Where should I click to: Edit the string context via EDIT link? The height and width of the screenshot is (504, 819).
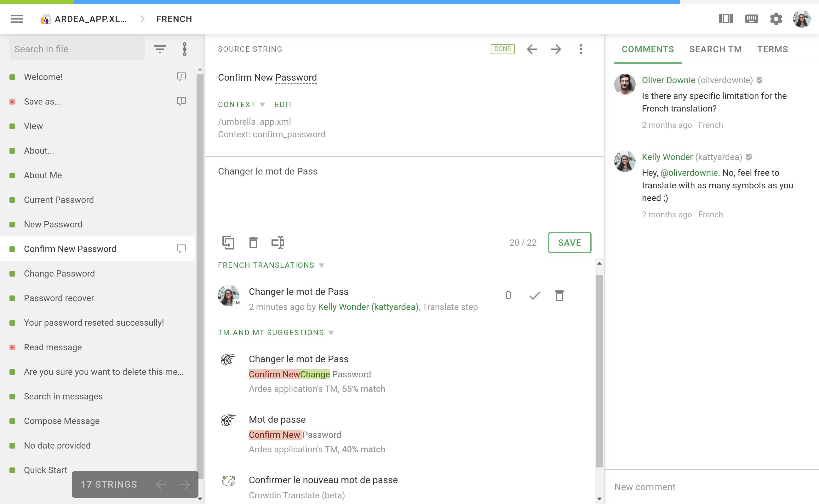pyautogui.click(x=283, y=104)
